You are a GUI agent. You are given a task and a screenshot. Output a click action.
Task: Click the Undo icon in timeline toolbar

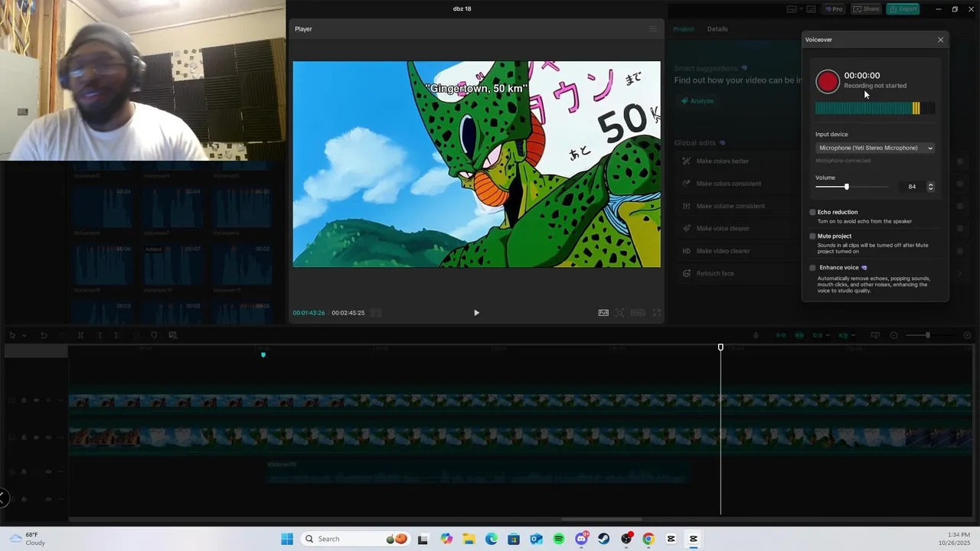pos(44,335)
